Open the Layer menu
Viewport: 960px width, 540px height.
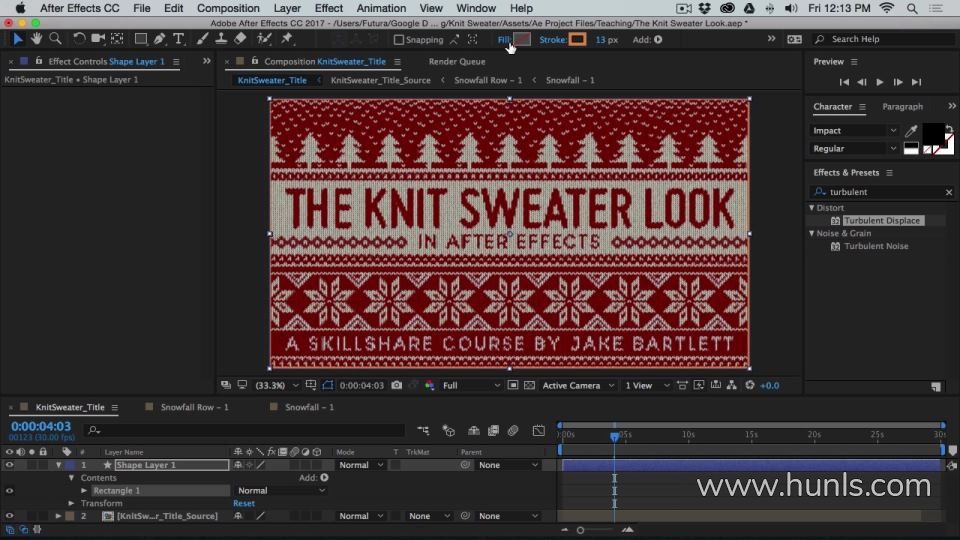tap(287, 8)
